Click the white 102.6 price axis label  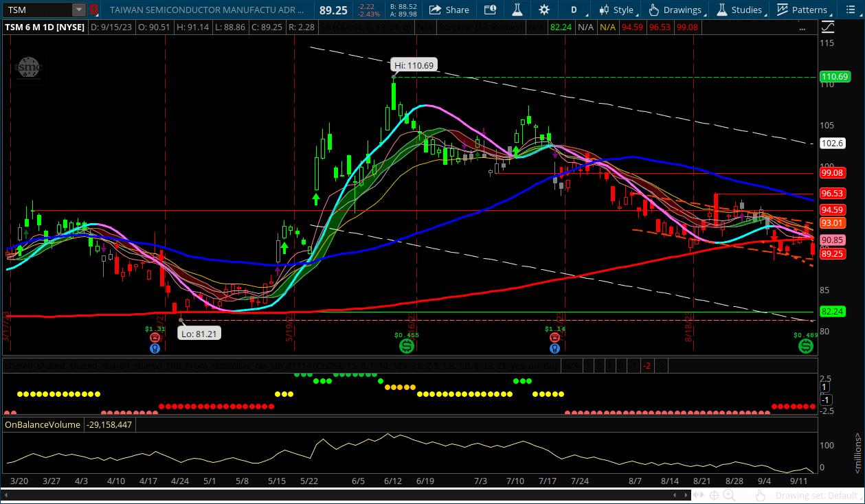coord(833,144)
